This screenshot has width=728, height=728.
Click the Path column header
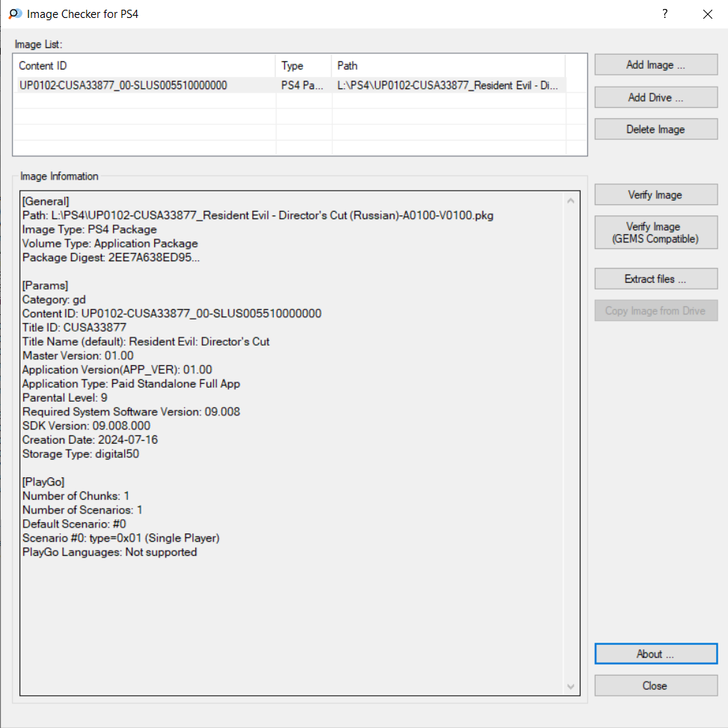pyautogui.click(x=448, y=66)
